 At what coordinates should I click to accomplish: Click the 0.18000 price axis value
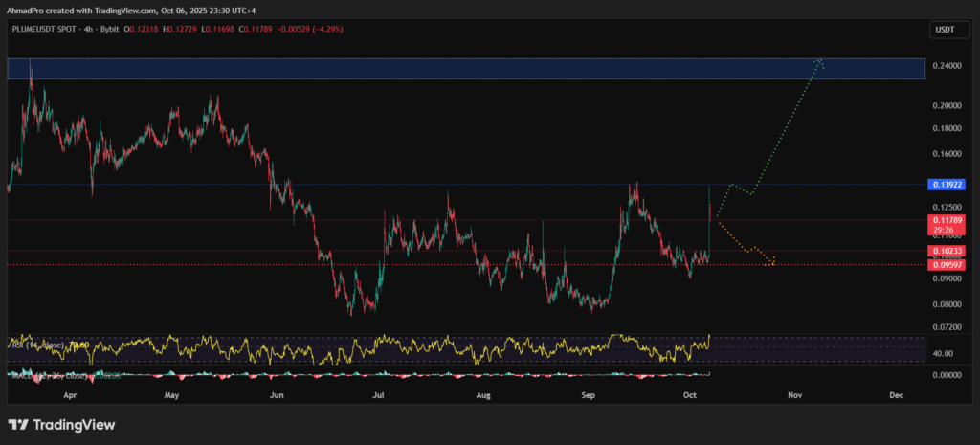pos(947,129)
